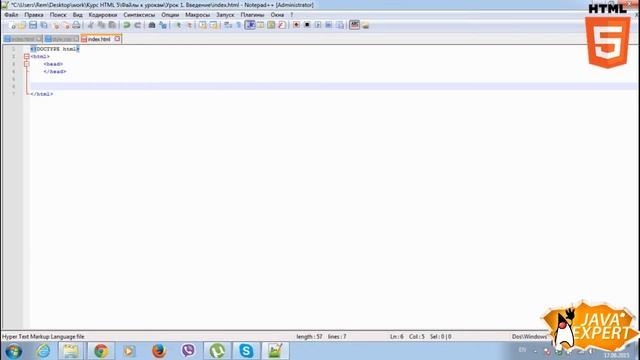This screenshot has width=640, height=360.
Task: Click the Save All toolbar icon
Action: [x=43, y=25]
